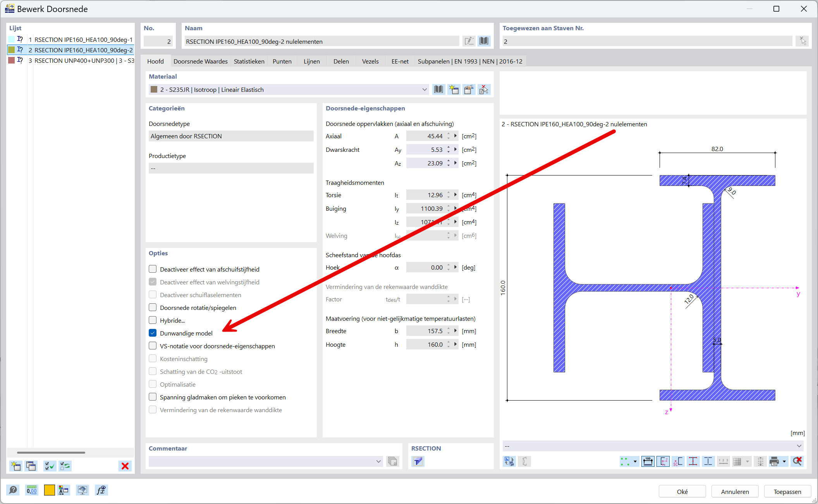The height and width of the screenshot is (504, 818).
Task: Click the red X delete section icon
Action: [x=125, y=466]
